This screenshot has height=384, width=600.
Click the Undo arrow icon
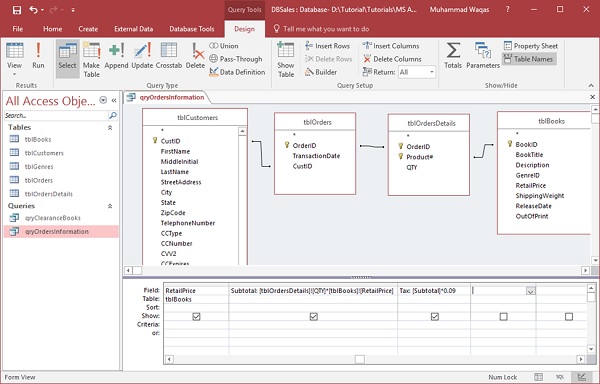33,10
